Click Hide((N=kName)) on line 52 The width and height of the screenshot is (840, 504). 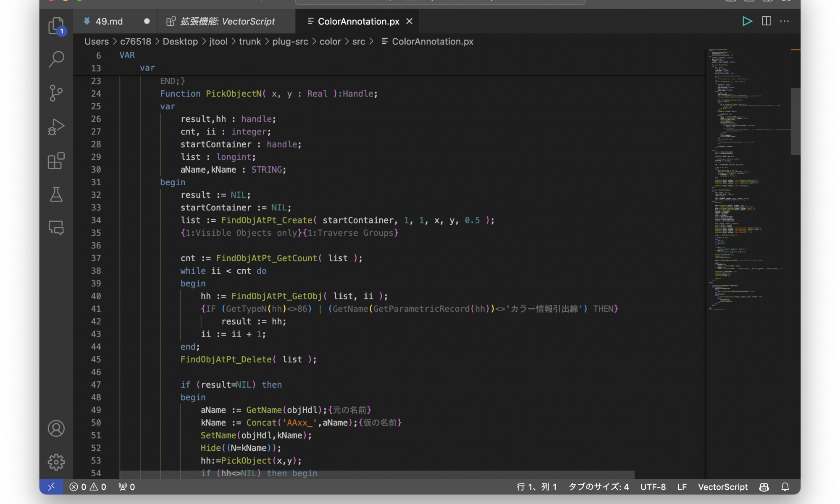241,448
